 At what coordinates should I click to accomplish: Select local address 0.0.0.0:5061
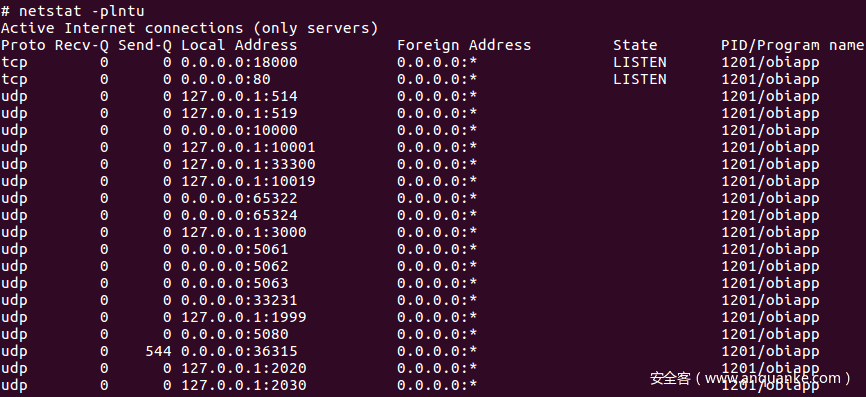coord(235,250)
